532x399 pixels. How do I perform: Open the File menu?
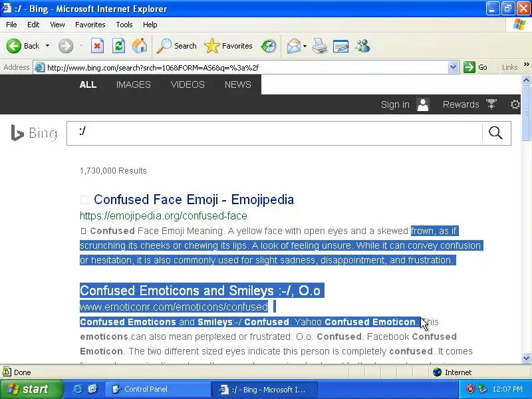point(11,25)
